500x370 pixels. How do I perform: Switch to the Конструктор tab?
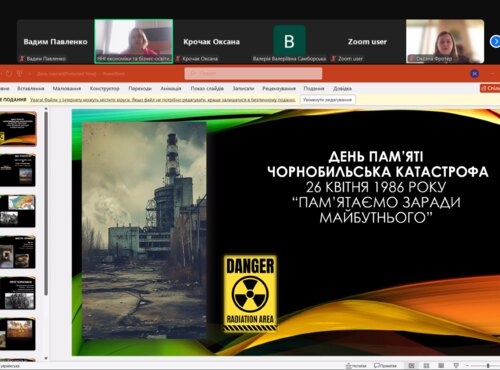104,88
